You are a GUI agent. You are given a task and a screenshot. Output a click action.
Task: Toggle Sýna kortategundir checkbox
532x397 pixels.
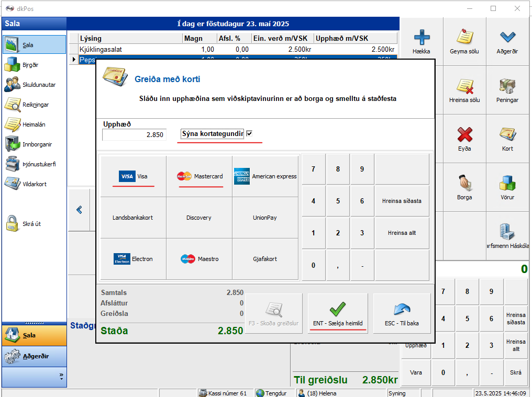[250, 134]
